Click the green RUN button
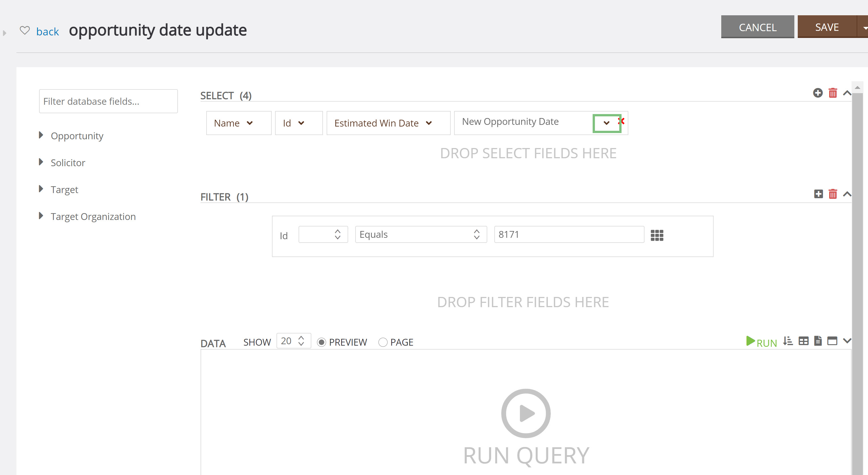868x475 pixels. pyautogui.click(x=761, y=342)
